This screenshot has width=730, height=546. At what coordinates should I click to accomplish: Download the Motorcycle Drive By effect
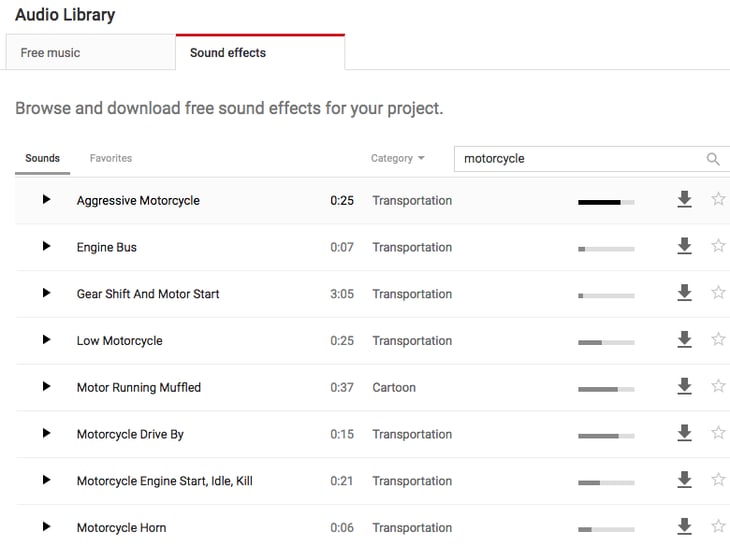tap(684, 433)
